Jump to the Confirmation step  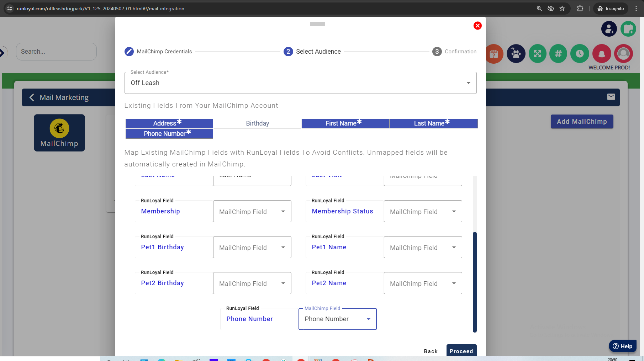pos(454,52)
